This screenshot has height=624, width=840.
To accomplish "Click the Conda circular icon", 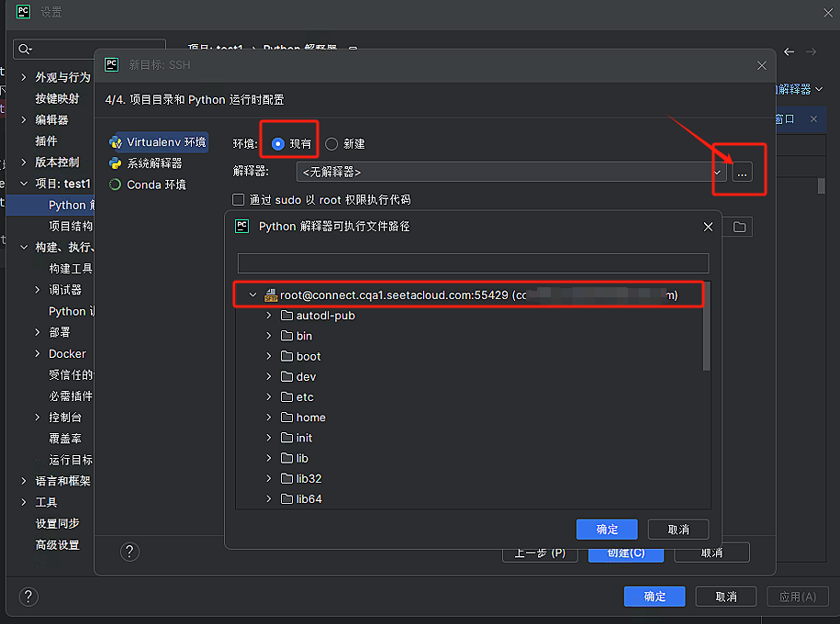I will [115, 184].
